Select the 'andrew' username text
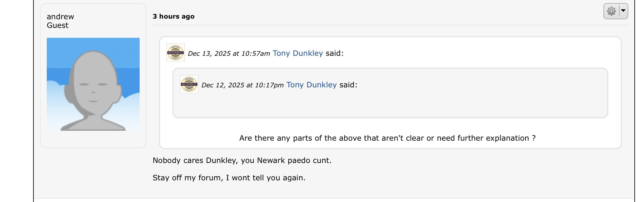The height and width of the screenshot is (202, 644). click(x=60, y=17)
